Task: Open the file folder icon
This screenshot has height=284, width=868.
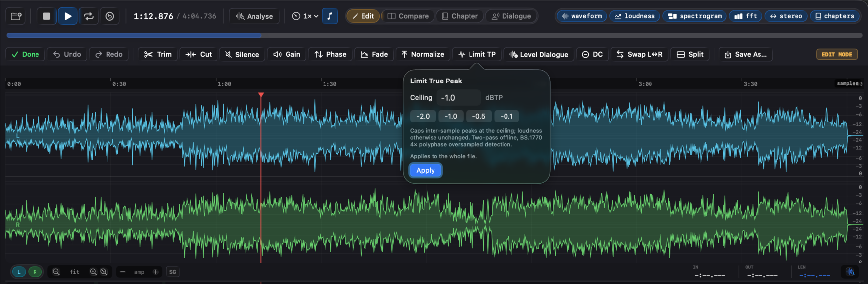Action: tap(16, 16)
